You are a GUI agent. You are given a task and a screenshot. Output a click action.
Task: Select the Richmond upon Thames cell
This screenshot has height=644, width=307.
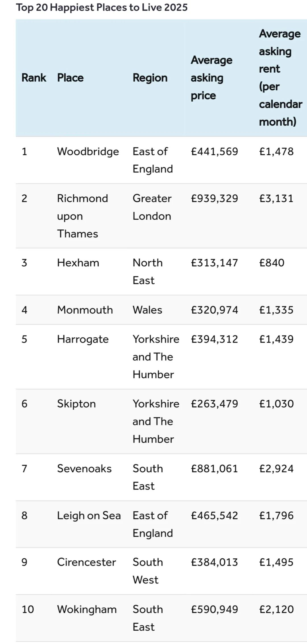coord(82,216)
